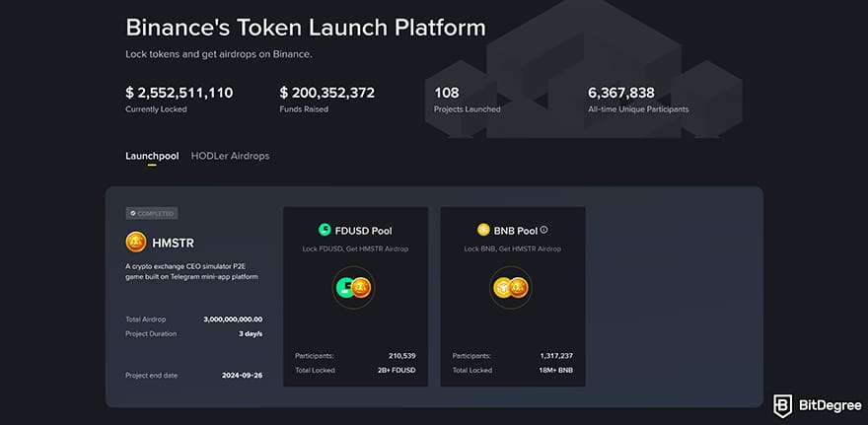This screenshot has width=868, height=425.
Task: Open the BNB Pool card title
Action: pyautogui.click(x=515, y=231)
